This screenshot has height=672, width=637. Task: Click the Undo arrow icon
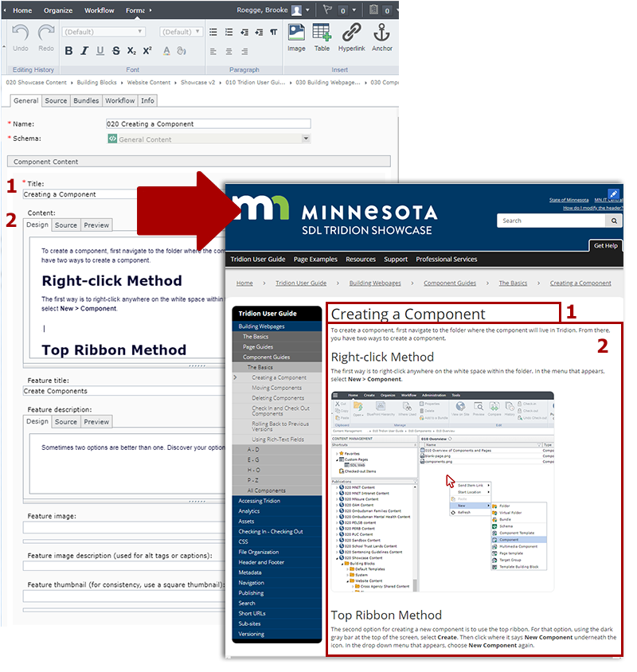tap(21, 37)
